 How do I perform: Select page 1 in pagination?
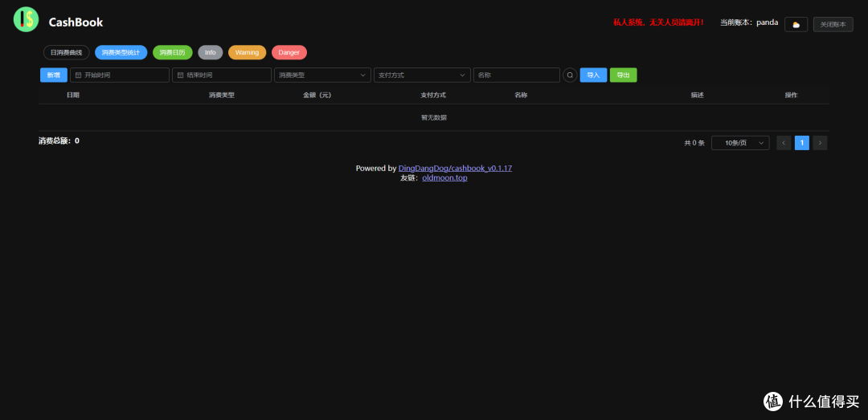coord(802,143)
